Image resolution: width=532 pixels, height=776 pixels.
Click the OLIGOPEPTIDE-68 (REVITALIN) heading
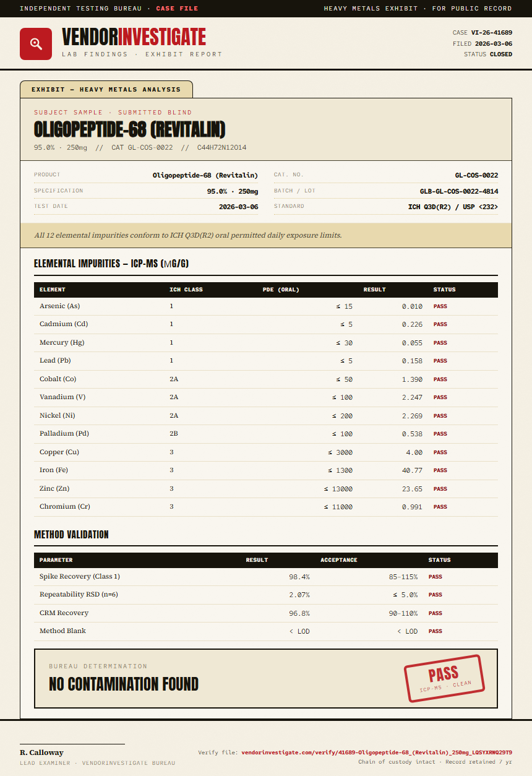pos(130,129)
